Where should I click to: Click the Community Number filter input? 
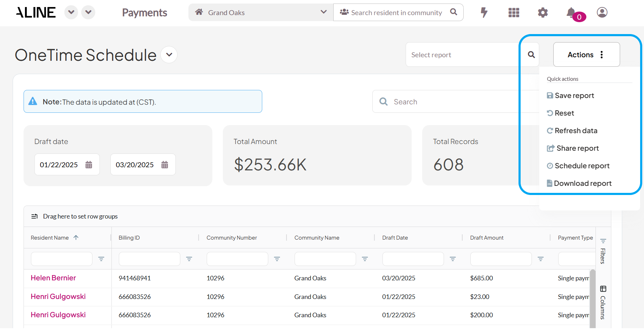point(237,259)
